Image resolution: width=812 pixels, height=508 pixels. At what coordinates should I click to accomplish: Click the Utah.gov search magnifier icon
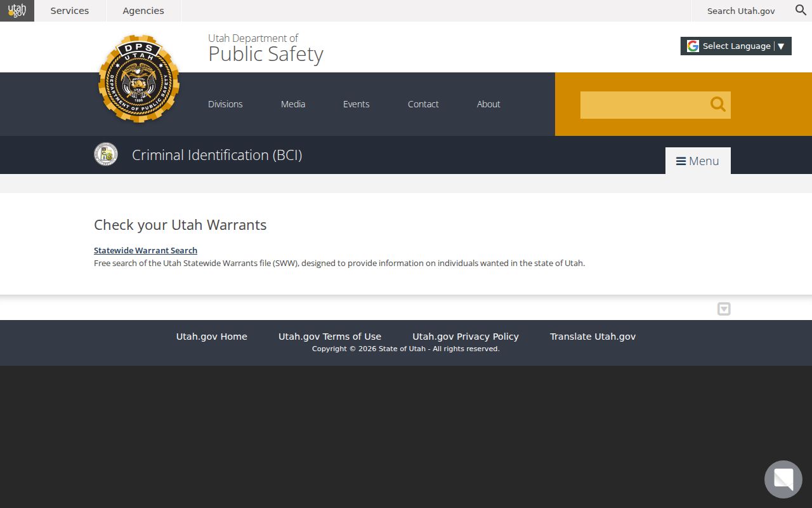click(801, 10)
